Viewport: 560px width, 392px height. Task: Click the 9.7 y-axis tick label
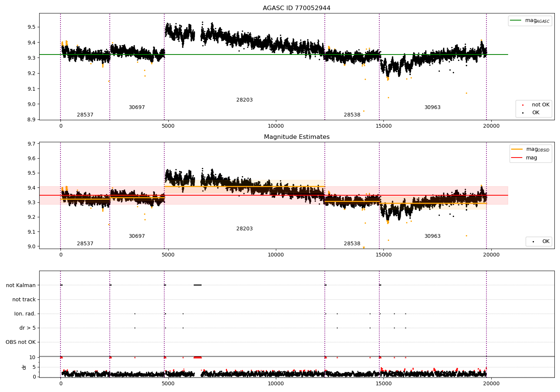point(31,144)
